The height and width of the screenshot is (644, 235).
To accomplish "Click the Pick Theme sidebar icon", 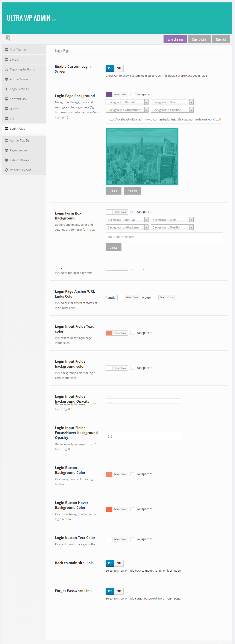I will point(6,50).
